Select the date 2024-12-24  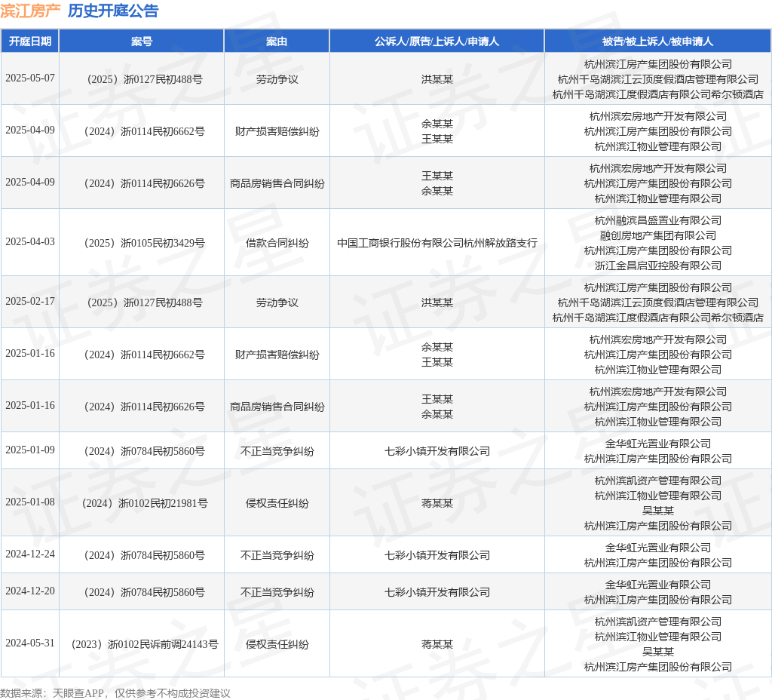tap(30, 554)
